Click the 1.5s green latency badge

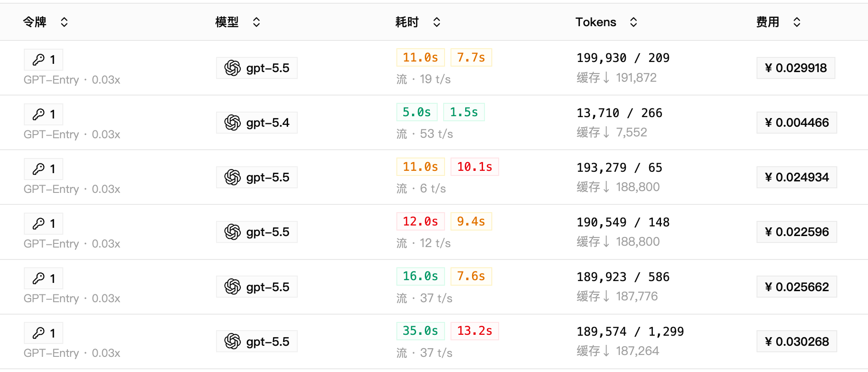(464, 112)
